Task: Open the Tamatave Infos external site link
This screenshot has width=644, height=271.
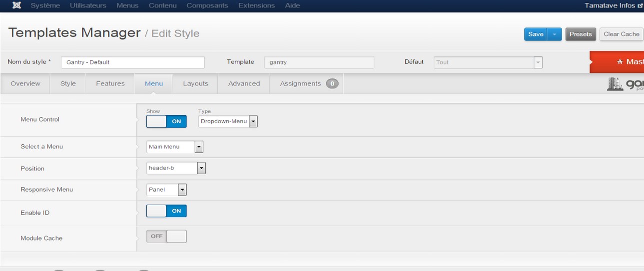Action: pyautogui.click(x=614, y=5)
